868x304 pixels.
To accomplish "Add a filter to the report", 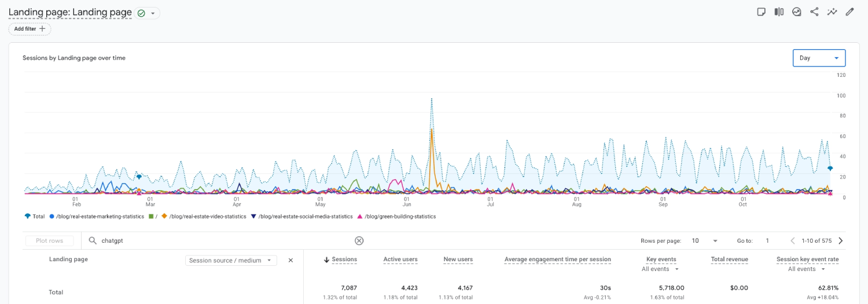I will 30,29.
